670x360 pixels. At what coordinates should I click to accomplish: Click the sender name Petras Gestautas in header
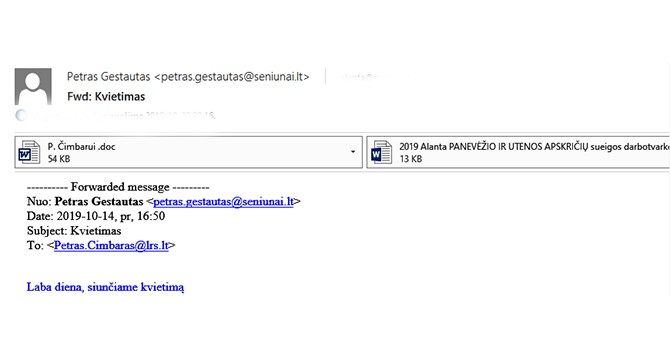pos(109,77)
